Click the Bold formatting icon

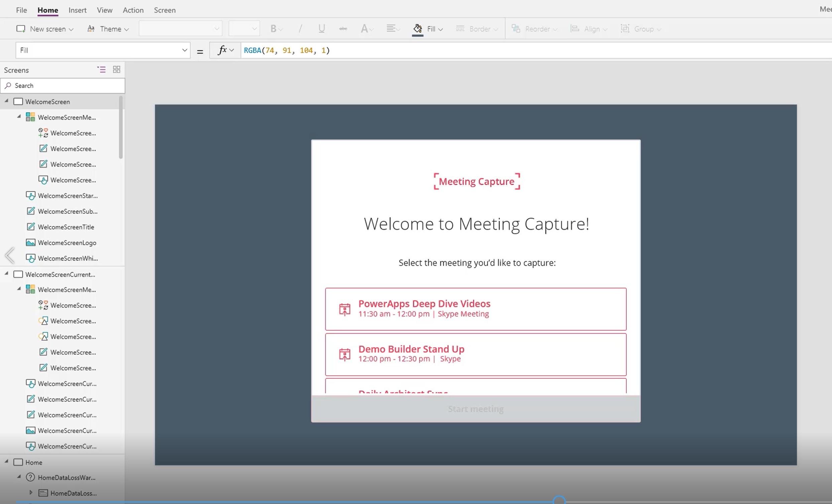(273, 29)
